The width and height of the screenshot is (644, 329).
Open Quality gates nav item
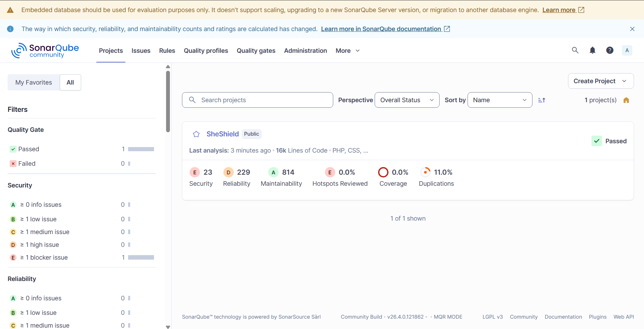point(256,51)
